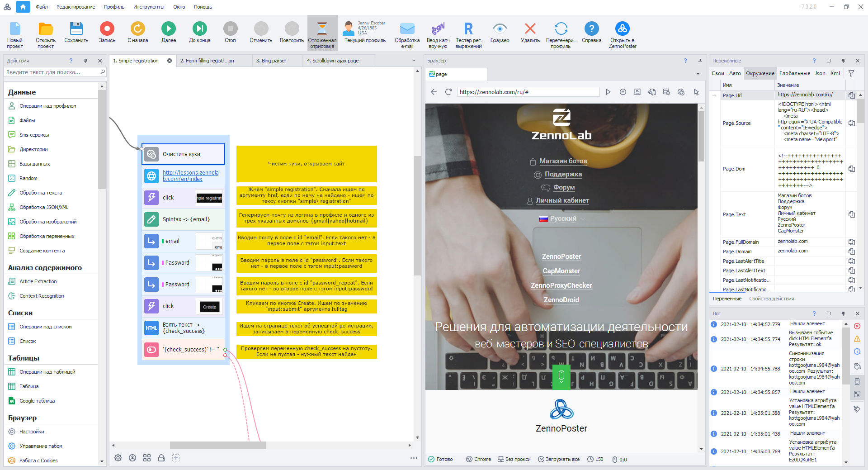This screenshot has height=470, width=868.
Task: Click the 'Chrome' browser engine selector in status bar
Action: [x=479, y=459]
